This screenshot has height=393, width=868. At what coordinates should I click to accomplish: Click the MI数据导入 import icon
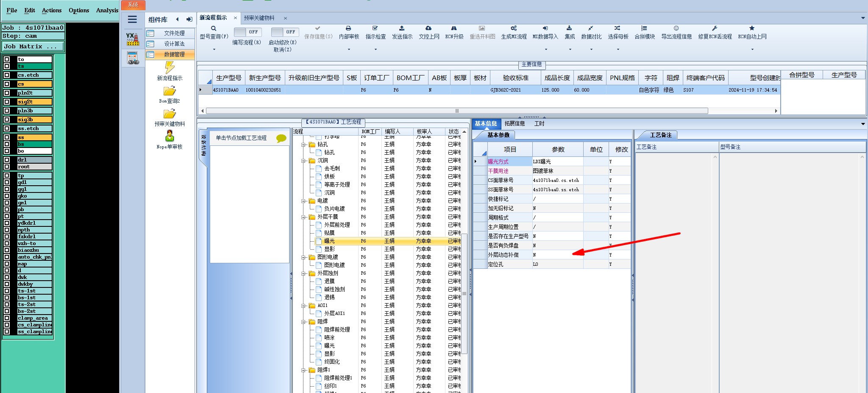[545, 28]
